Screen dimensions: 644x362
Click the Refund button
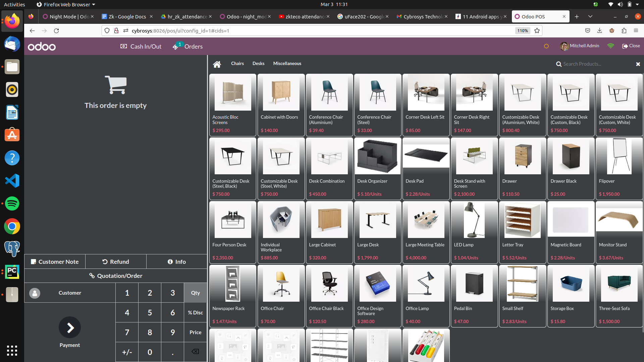coord(116,262)
